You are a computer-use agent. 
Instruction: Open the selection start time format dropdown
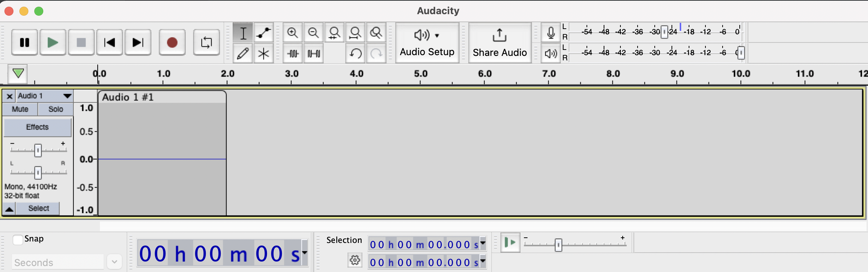(483, 243)
